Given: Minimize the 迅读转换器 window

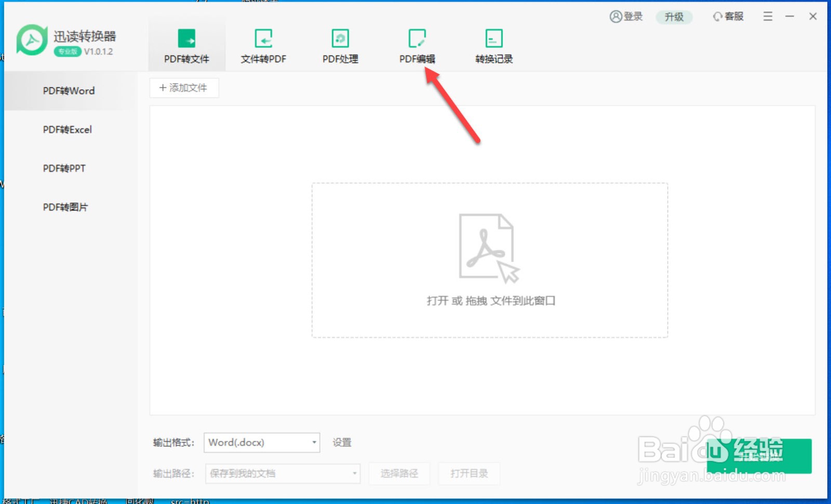Looking at the screenshot, I should pyautogui.click(x=789, y=17).
